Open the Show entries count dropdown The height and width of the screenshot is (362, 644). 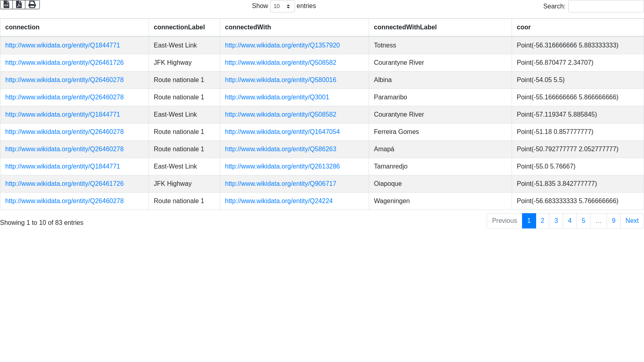[x=282, y=6]
